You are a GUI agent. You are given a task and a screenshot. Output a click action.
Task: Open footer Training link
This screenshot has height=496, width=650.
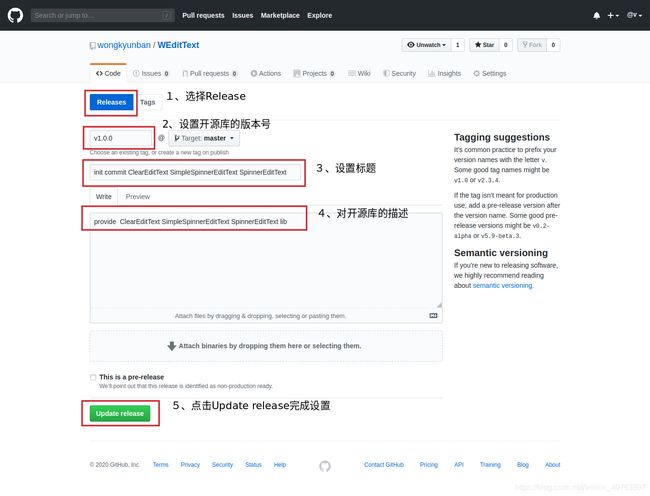(490, 465)
